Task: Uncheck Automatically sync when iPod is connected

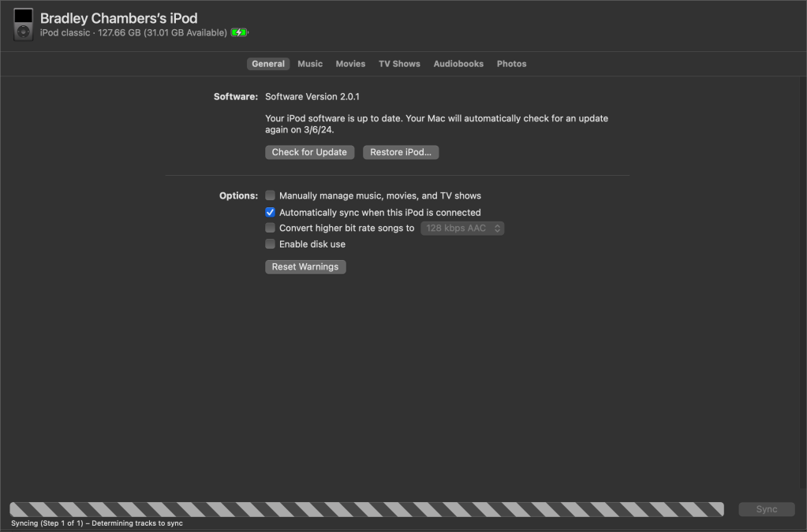Action: 271,213
